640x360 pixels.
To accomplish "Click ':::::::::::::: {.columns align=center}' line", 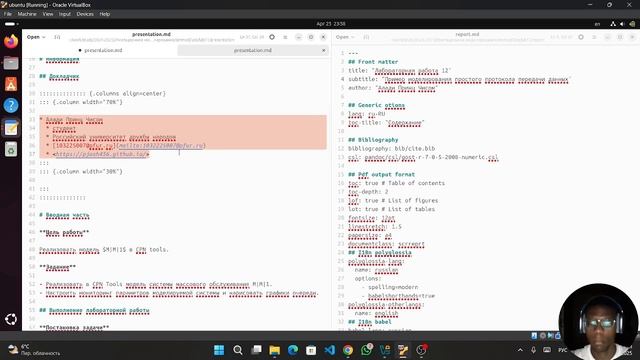I will [x=102, y=93].
